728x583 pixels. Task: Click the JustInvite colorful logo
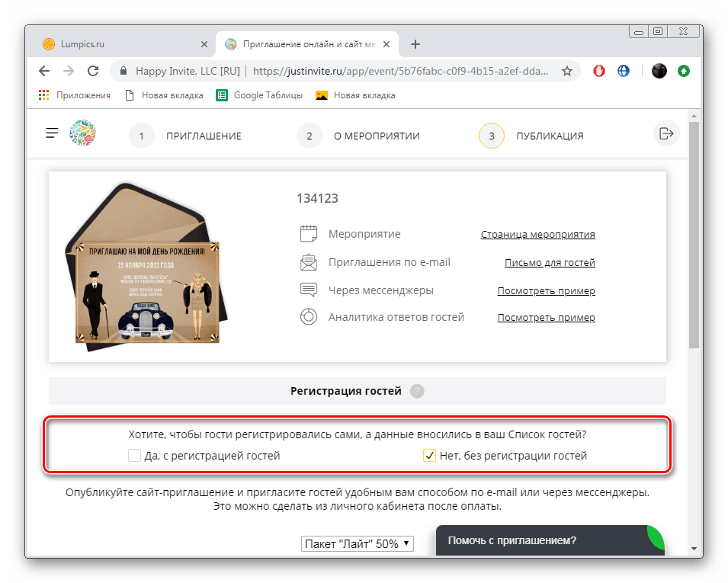click(x=82, y=133)
